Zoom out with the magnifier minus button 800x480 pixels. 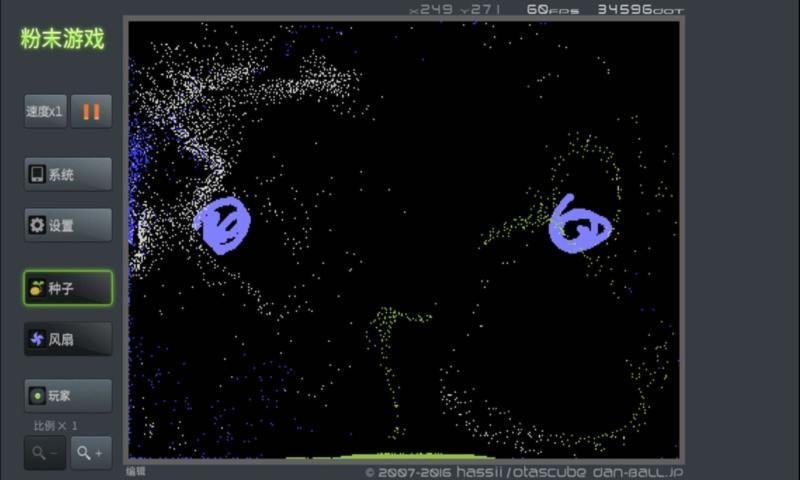45,452
